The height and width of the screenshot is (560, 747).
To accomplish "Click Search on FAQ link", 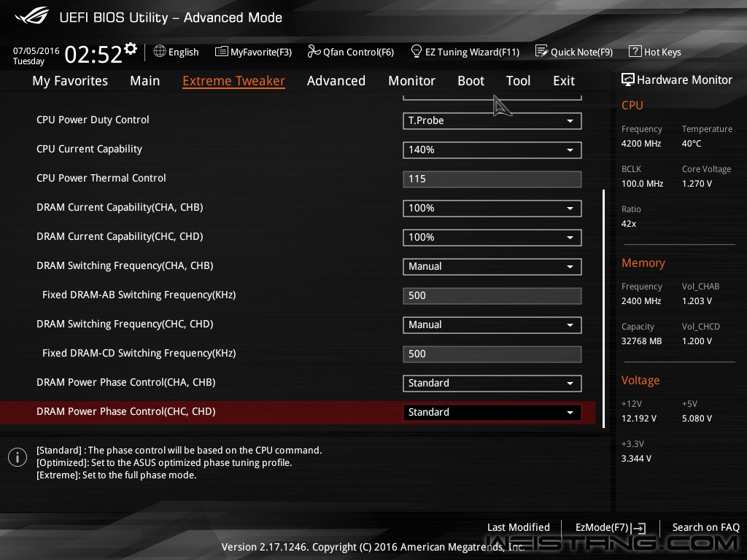I will coord(705,528).
